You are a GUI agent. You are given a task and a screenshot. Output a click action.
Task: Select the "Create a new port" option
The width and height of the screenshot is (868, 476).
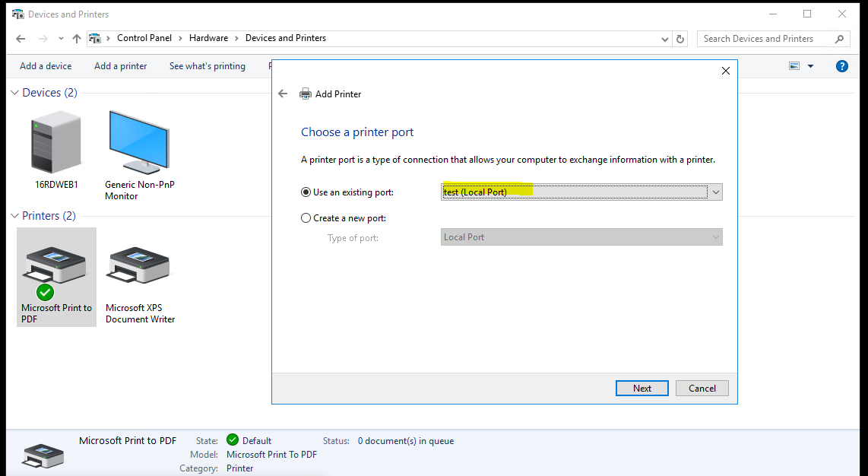click(x=305, y=217)
